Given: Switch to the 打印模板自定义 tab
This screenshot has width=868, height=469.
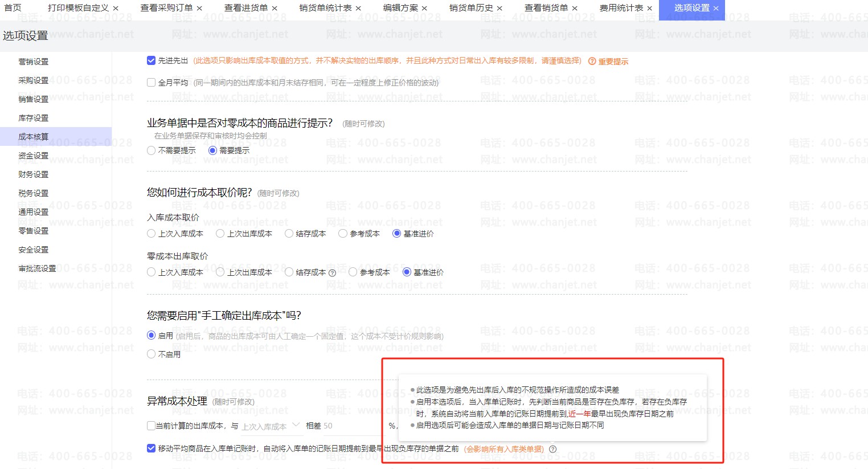Looking at the screenshot, I should tap(78, 8).
